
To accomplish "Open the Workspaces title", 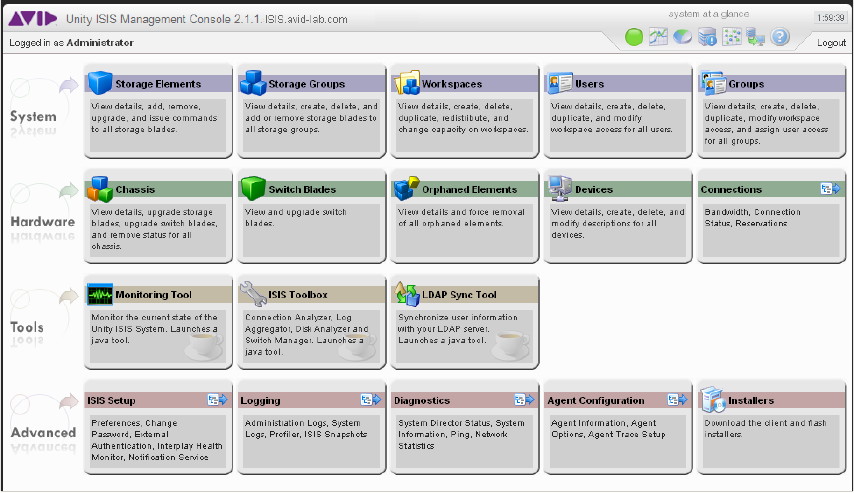I will 452,84.
